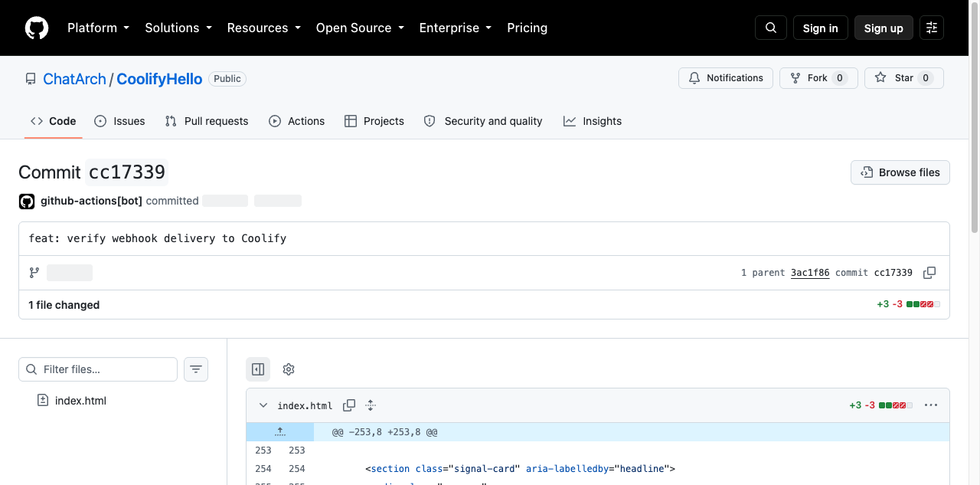The width and height of the screenshot is (980, 485).
Task: Open diff view settings gear
Action: pyautogui.click(x=289, y=369)
